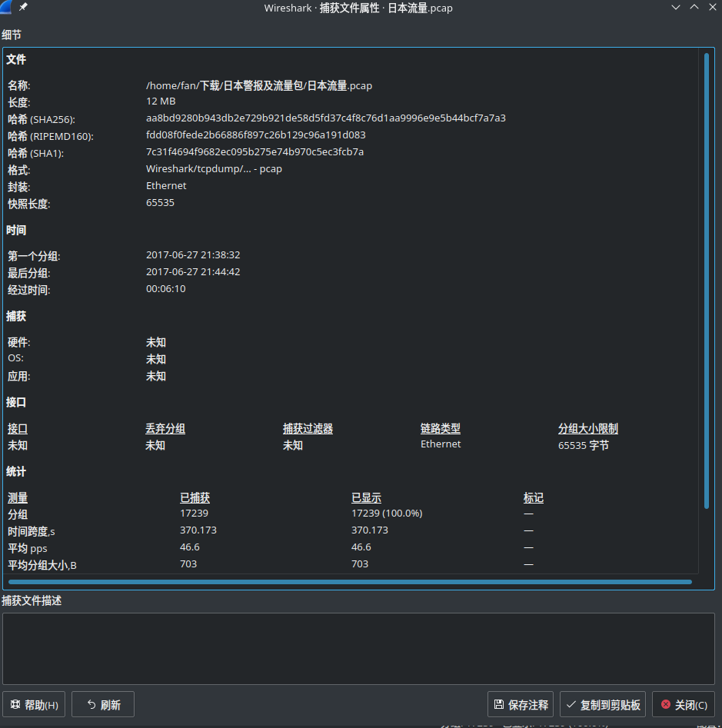Image resolution: width=722 pixels, height=728 pixels.
Task: Select the RIPEMD160 hash value
Action: (x=256, y=135)
